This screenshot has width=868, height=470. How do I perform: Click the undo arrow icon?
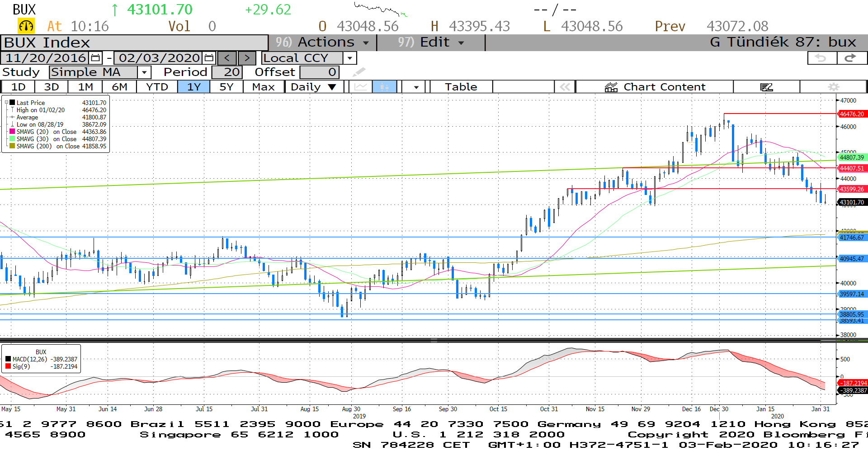[x=821, y=58]
